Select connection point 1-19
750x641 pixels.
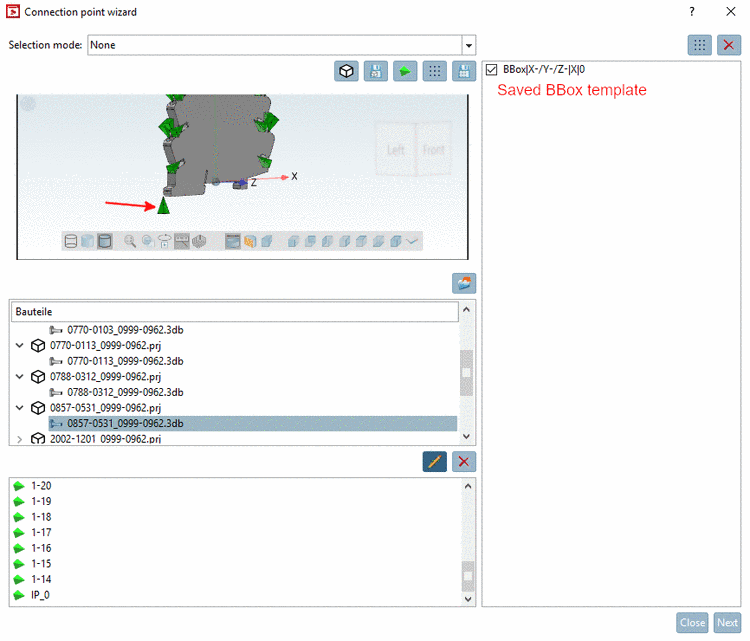click(x=41, y=501)
